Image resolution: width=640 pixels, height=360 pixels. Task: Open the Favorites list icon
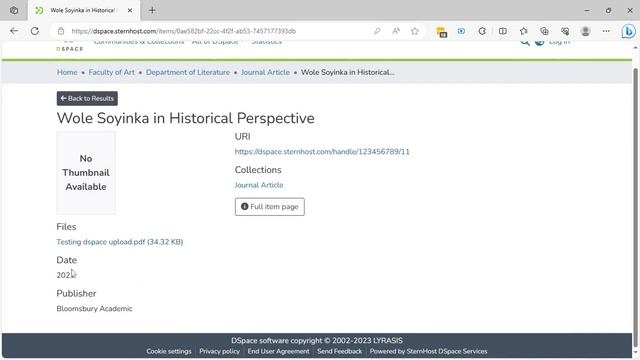point(524,31)
